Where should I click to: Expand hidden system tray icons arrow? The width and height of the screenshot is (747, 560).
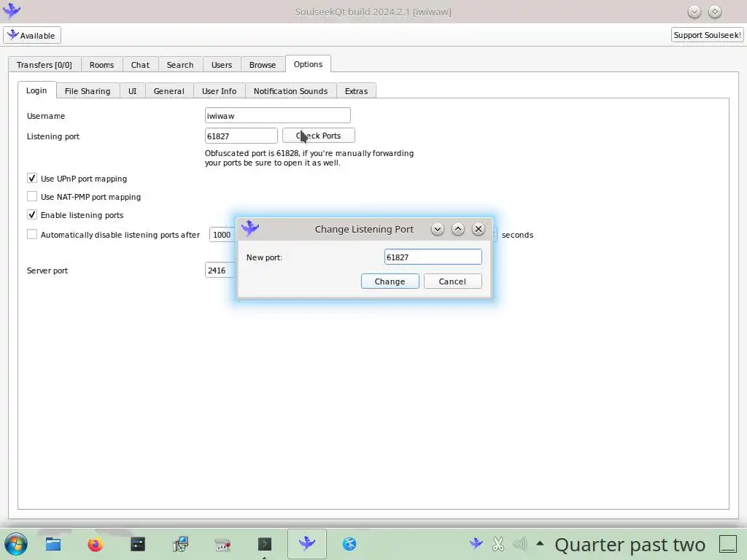click(540, 542)
